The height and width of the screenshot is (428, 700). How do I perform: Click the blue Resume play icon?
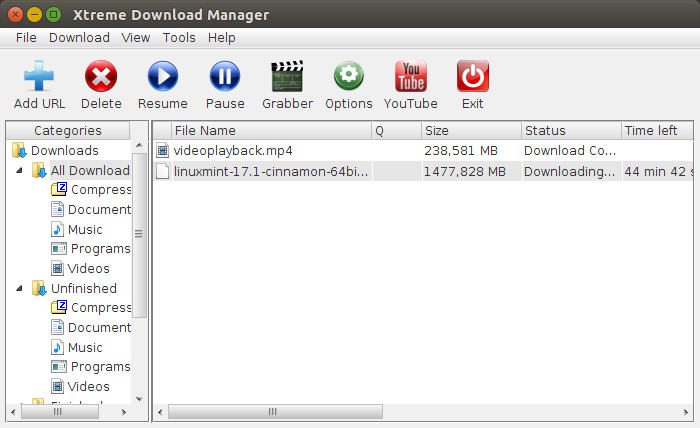(163, 76)
